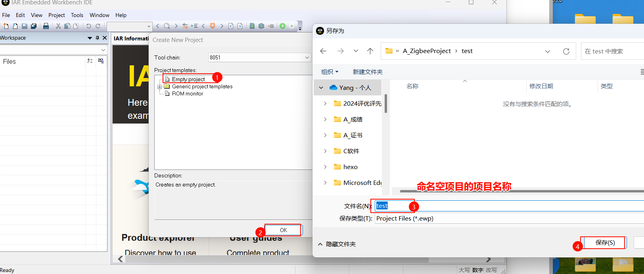Click the Copy toolbar icon
The width and height of the screenshot is (644, 274).
[67, 26]
